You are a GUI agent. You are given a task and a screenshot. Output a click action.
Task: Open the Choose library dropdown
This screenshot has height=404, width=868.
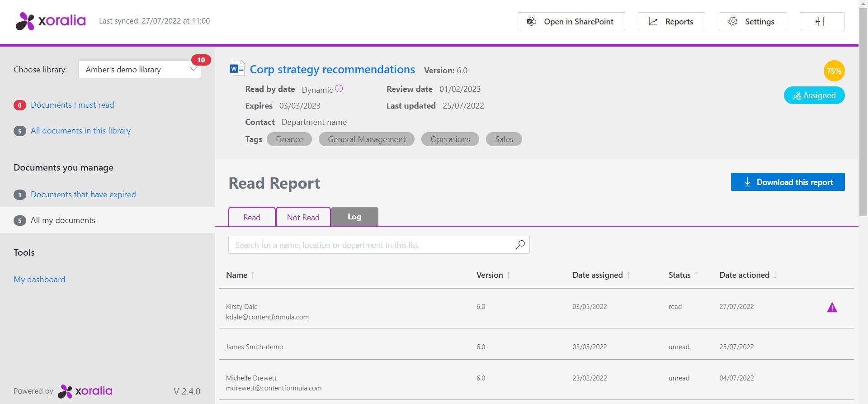click(140, 69)
